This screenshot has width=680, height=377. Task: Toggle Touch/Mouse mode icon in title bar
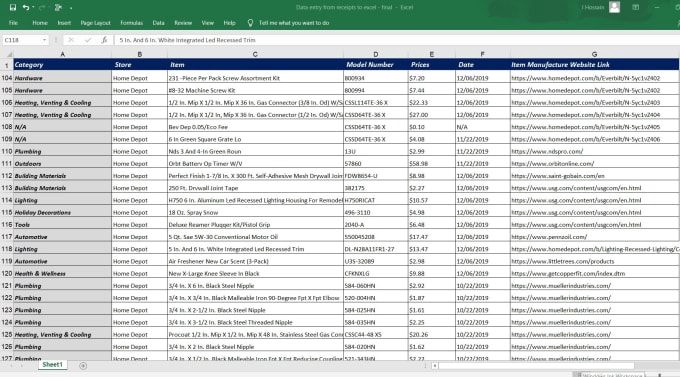pyautogui.click(x=58, y=7)
